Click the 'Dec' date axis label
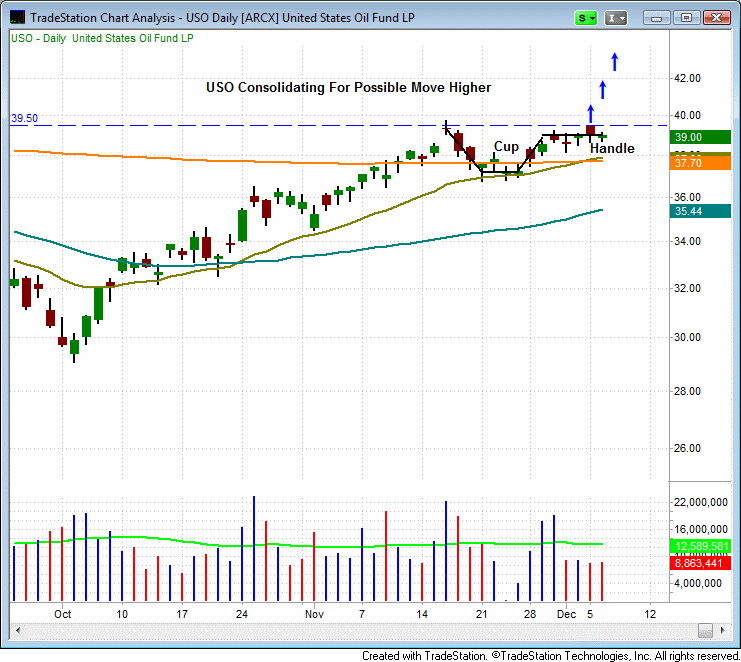 click(x=566, y=614)
